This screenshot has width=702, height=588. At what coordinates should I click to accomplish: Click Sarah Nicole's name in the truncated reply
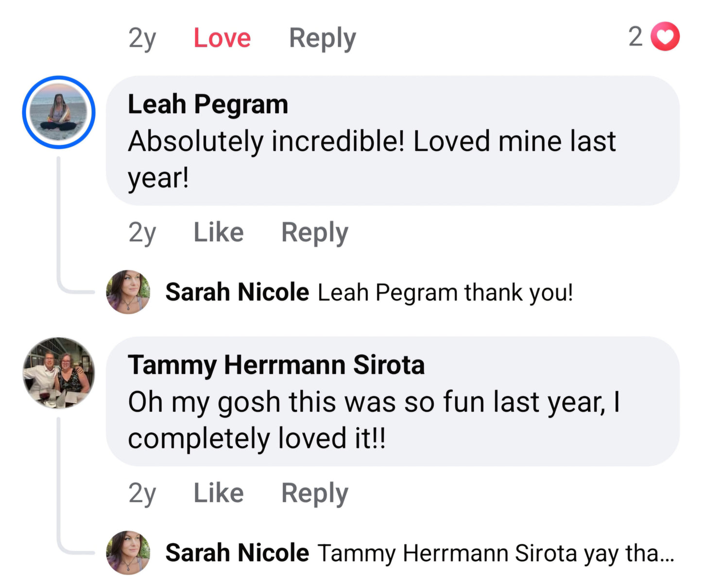(237, 553)
